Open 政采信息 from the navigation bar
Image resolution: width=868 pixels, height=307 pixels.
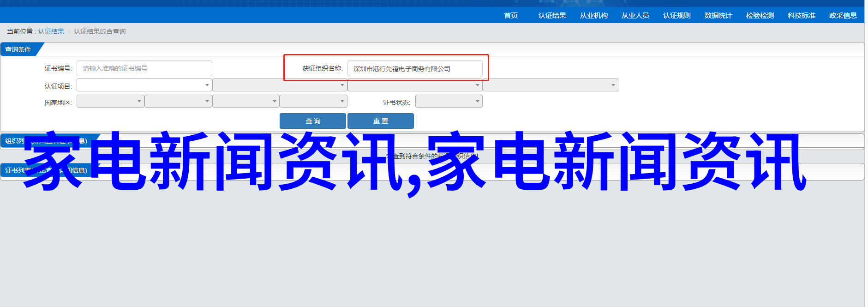coord(843,16)
